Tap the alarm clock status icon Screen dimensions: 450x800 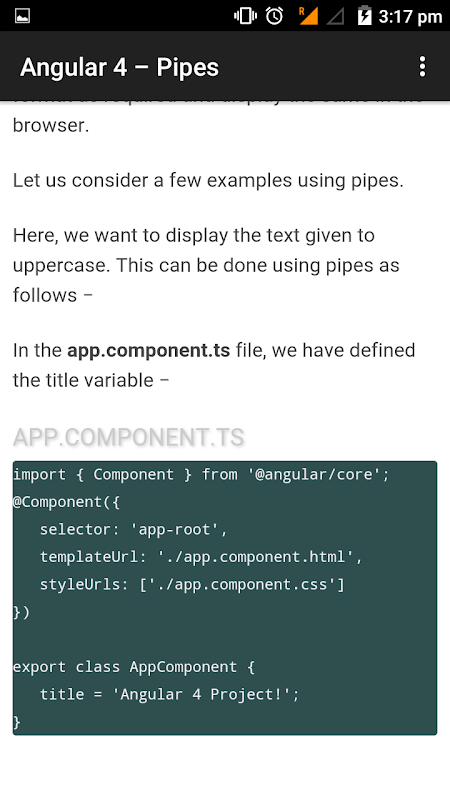(x=274, y=16)
